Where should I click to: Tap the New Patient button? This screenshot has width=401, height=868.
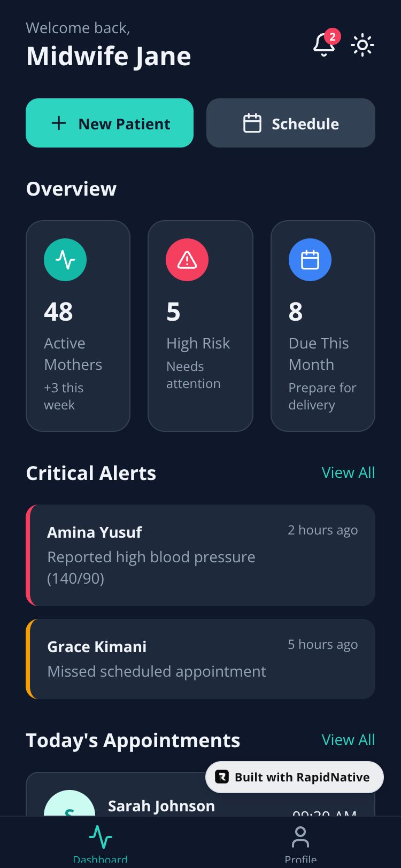[110, 123]
